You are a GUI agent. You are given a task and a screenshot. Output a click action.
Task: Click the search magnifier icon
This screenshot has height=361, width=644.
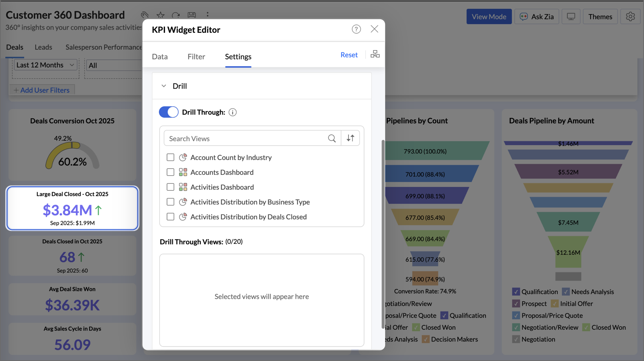(x=332, y=138)
